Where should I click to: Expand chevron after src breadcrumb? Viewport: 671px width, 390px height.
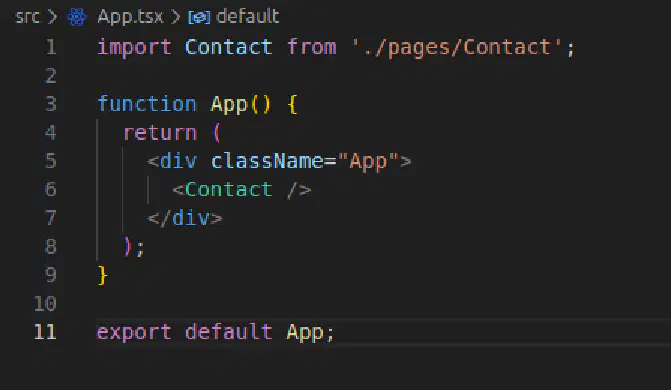52,17
